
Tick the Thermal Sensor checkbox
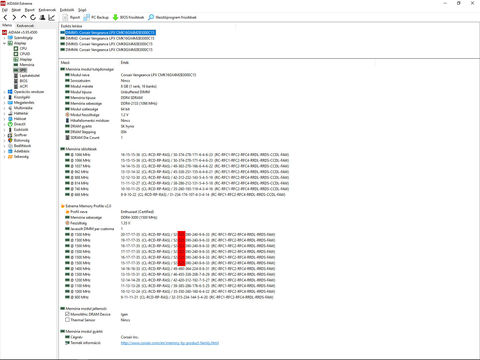67,320
